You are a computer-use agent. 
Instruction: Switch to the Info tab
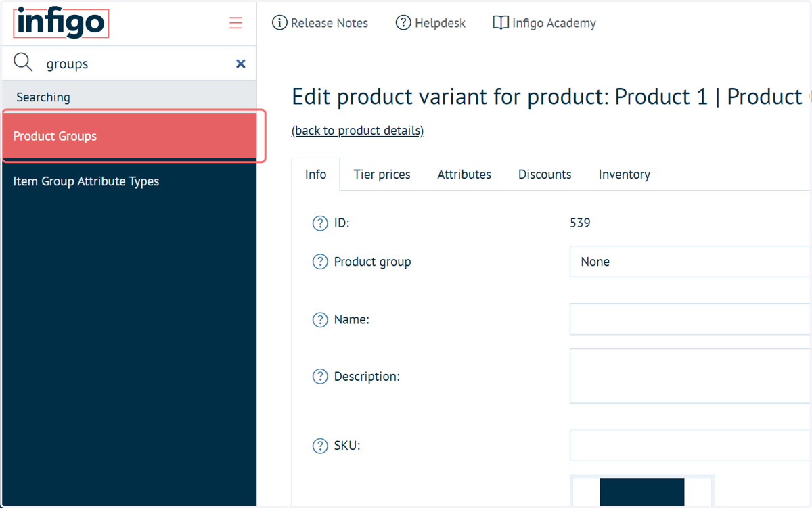pos(315,175)
